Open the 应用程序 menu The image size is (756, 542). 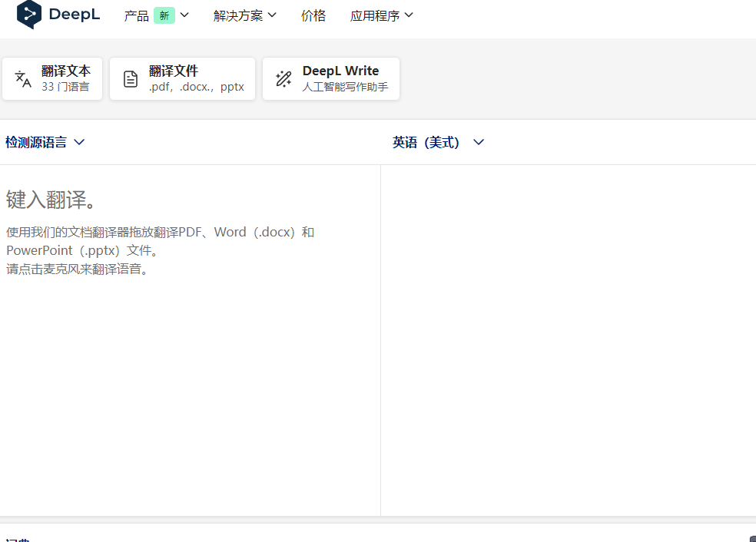pyautogui.click(x=381, y=15)
